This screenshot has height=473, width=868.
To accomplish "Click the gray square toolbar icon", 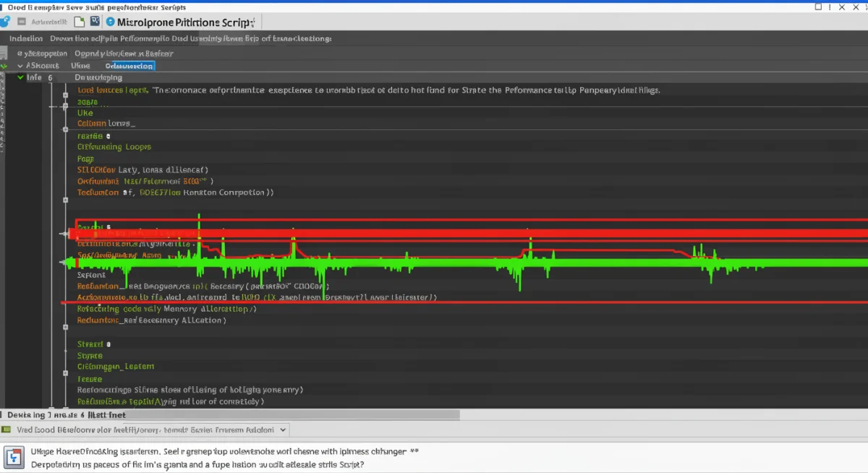I will pos(22,22).
